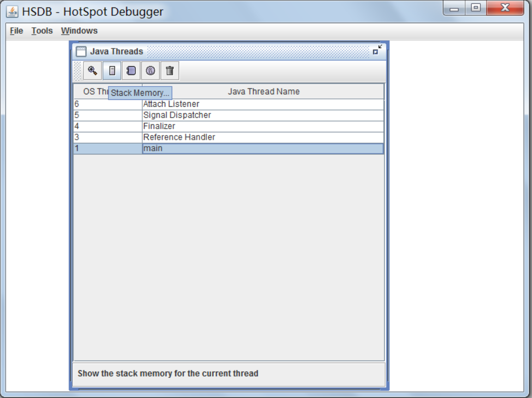Open the Windows menu

click(x=79, y=31)
